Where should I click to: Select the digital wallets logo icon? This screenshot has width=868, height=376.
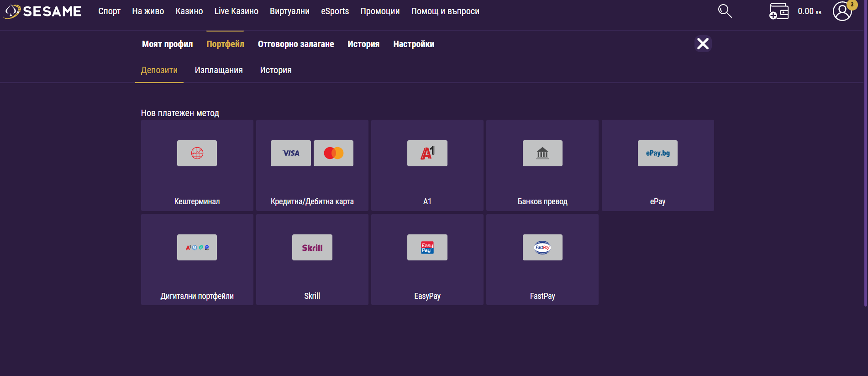coord(197,247)
